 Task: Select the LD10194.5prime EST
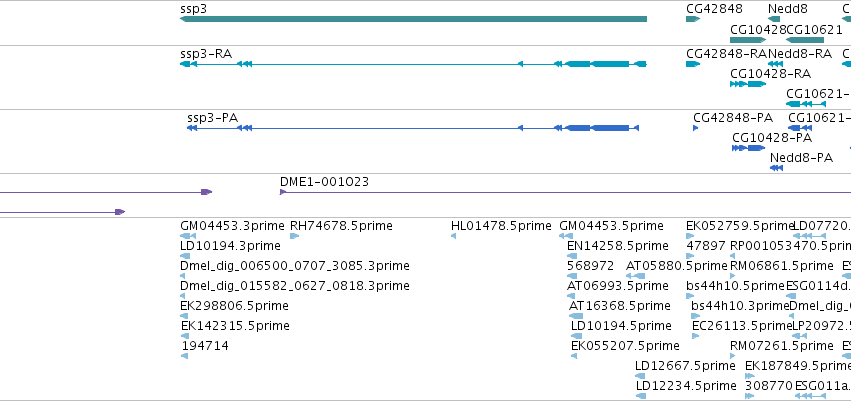tap(576, 336)
